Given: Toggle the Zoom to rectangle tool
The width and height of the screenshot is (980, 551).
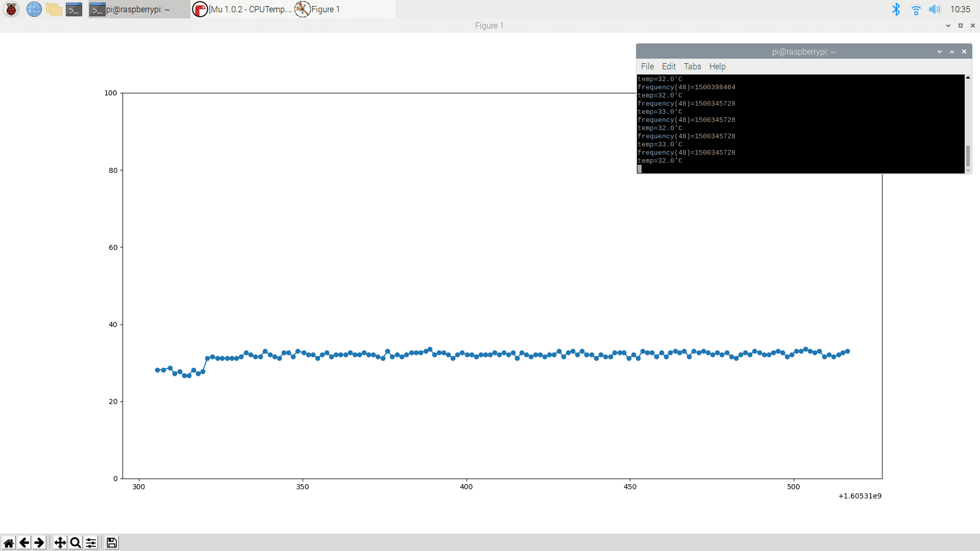Looking at the screenshot, I should pyautogui.click(x=76, y=542).
